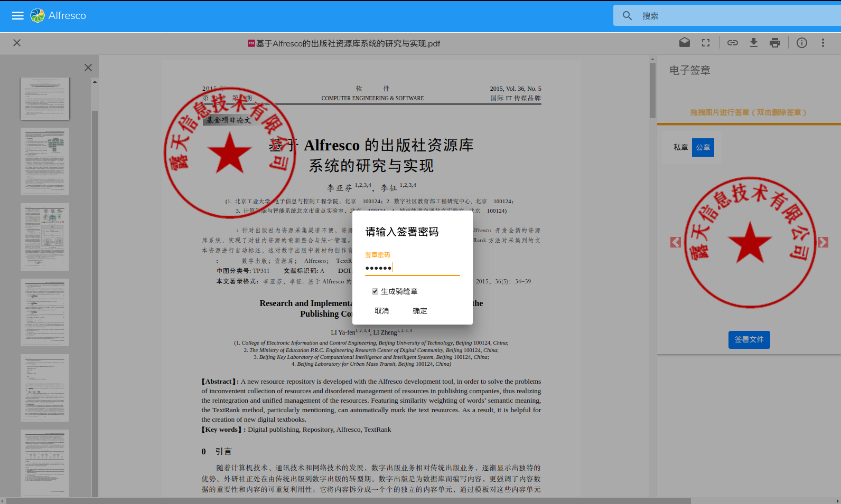
Task: Toggle fullscreen view icon
Action: [706, 43]
